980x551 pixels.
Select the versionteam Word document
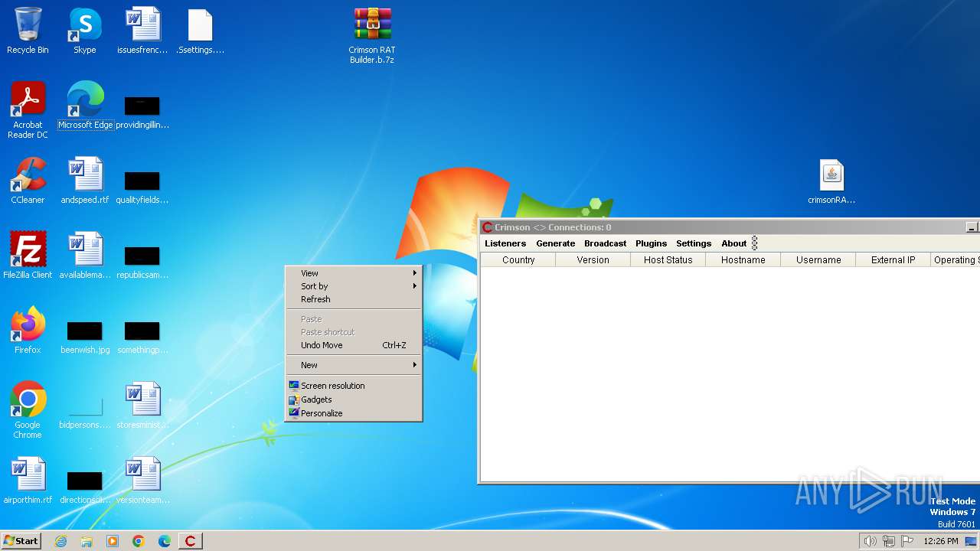click(x=142, y=481)
